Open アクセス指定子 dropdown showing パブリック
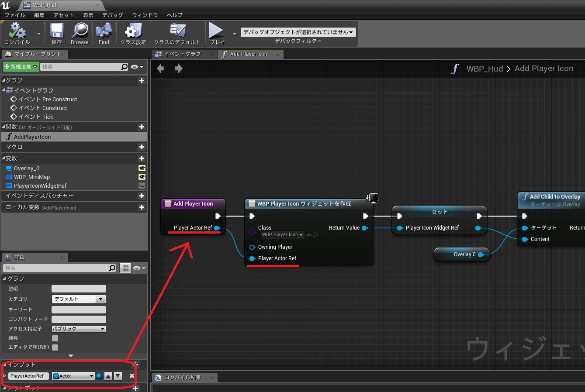Viewport: 585px width, 392px height. click(x=79, y=329)
